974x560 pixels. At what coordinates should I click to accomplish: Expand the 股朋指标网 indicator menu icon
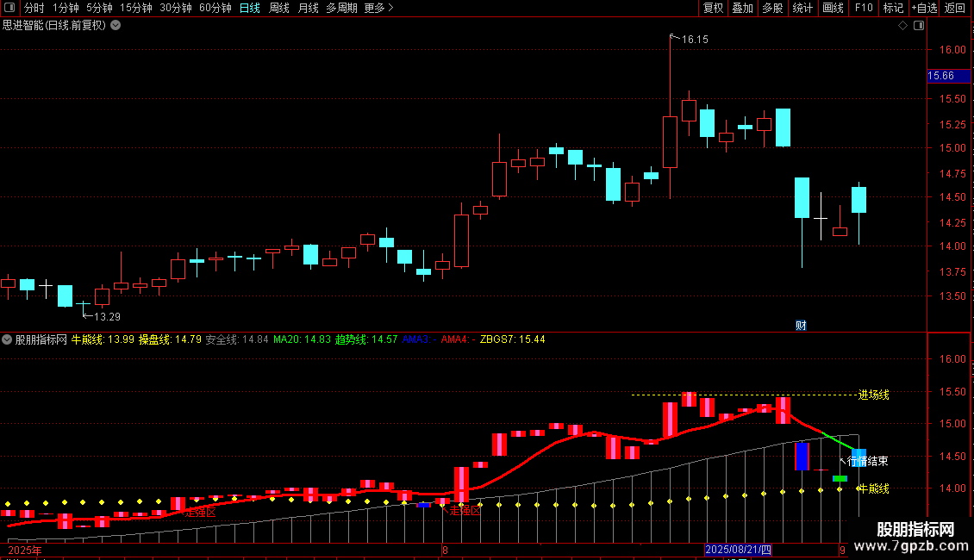tap(7, 339)
